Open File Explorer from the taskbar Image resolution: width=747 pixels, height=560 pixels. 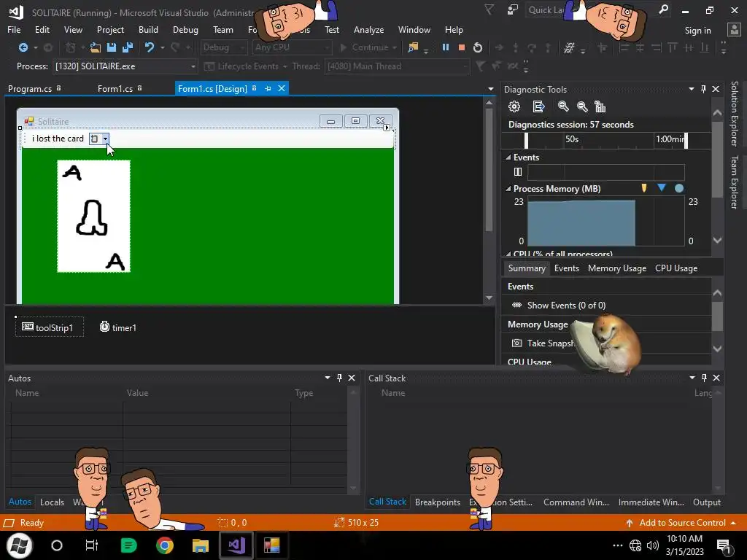200,545
